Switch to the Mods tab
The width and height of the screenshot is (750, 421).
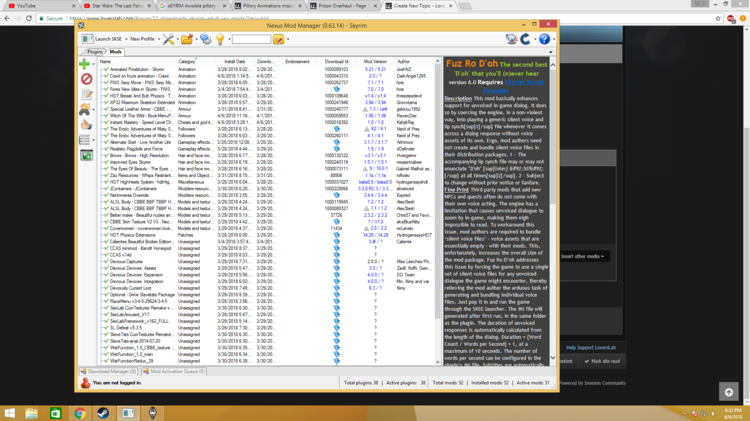[x=115, y=52]
